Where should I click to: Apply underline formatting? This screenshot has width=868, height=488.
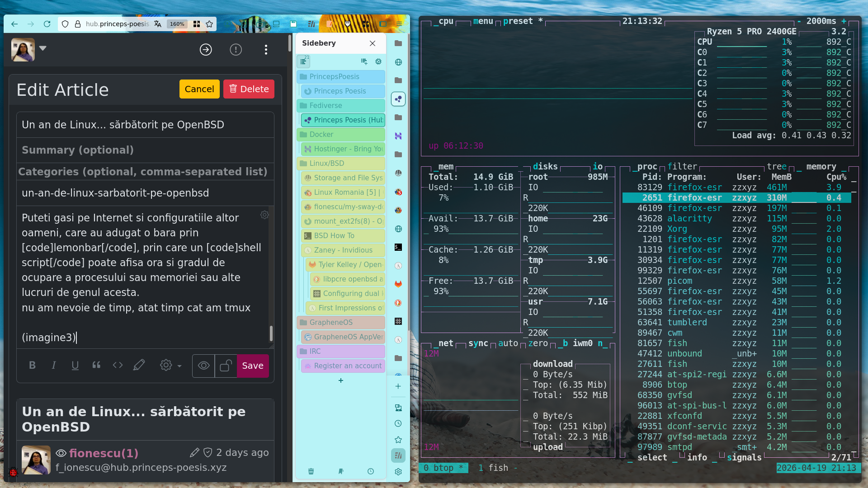(x=75, y=366)
